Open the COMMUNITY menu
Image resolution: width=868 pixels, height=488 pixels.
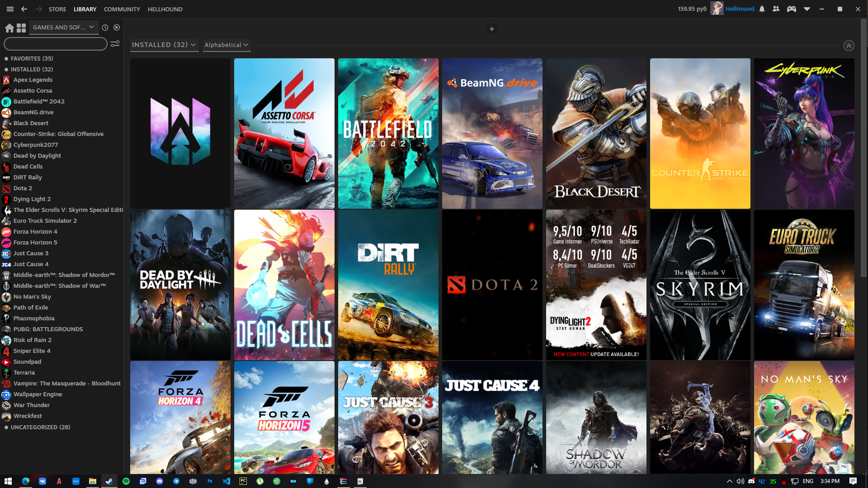point(121,9)
